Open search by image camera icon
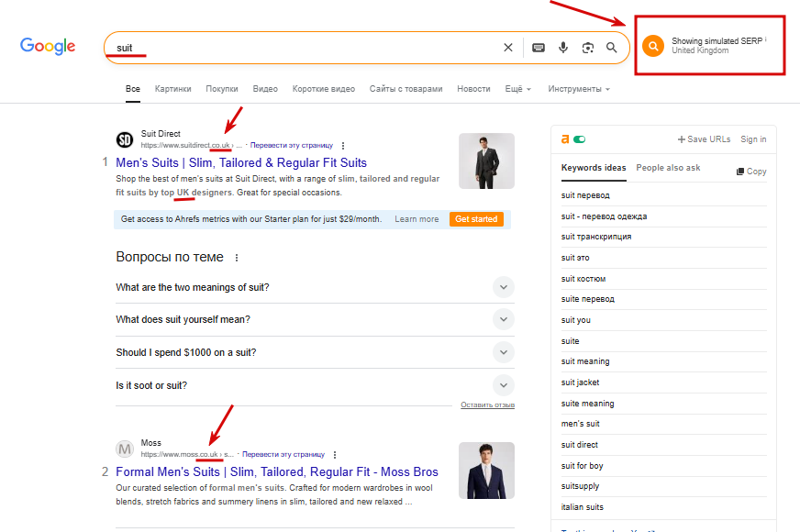800x532 pixels. click(588, 48)
